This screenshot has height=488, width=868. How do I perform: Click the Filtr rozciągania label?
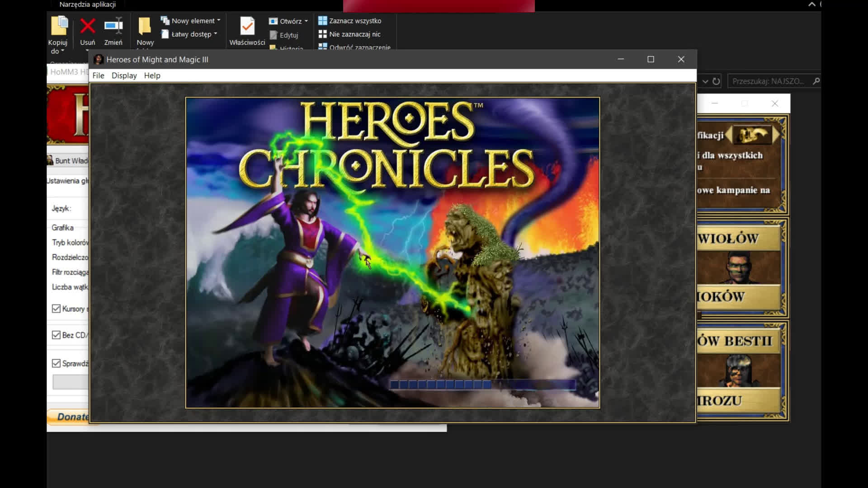[x=70, y=272]
